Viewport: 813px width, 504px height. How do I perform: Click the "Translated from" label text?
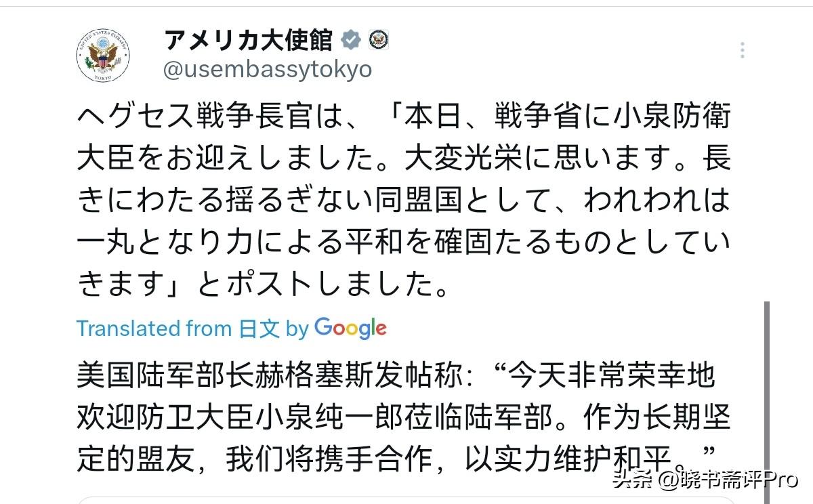(154, 329)
